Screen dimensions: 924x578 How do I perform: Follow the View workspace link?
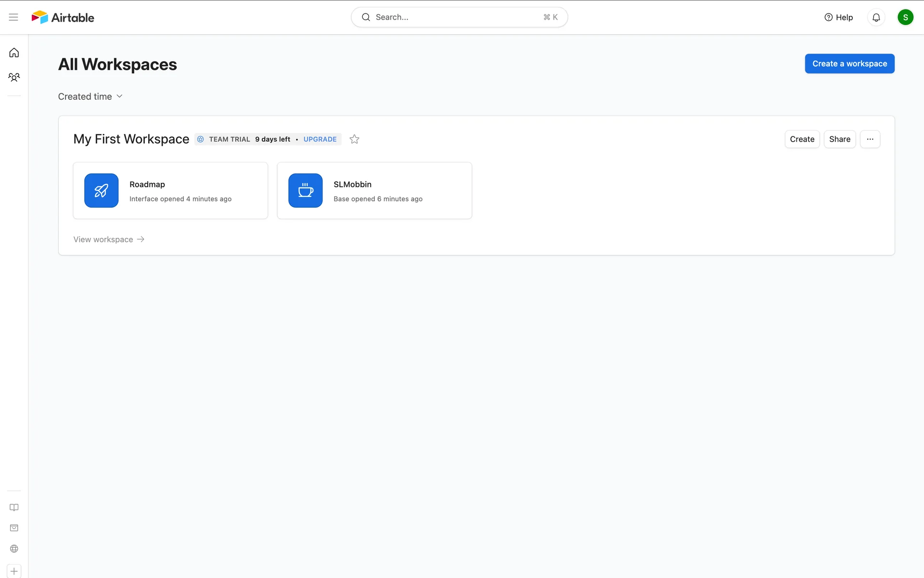pyautogui.click(x=109, y=239)
